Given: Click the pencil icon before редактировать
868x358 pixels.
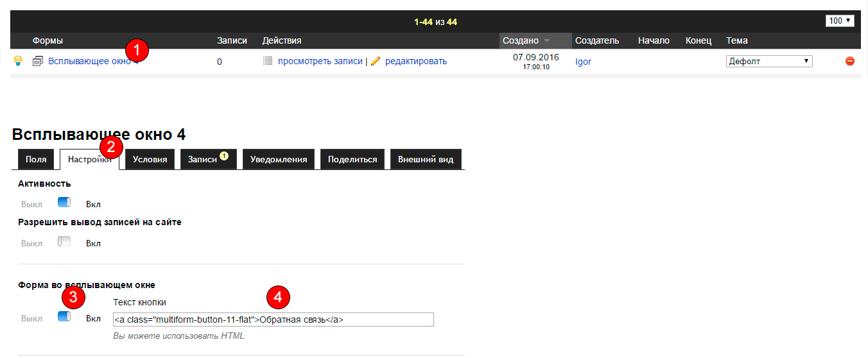Looking at the screenshot, I should click(376, 61).
